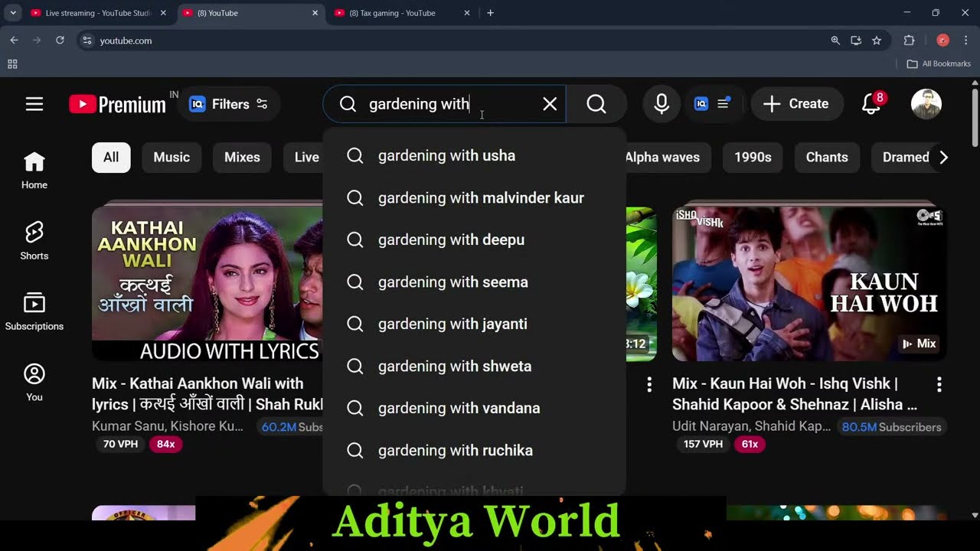Open the You section
The width and height of the screenshot is (980, 551).
(x=34, y=383)
